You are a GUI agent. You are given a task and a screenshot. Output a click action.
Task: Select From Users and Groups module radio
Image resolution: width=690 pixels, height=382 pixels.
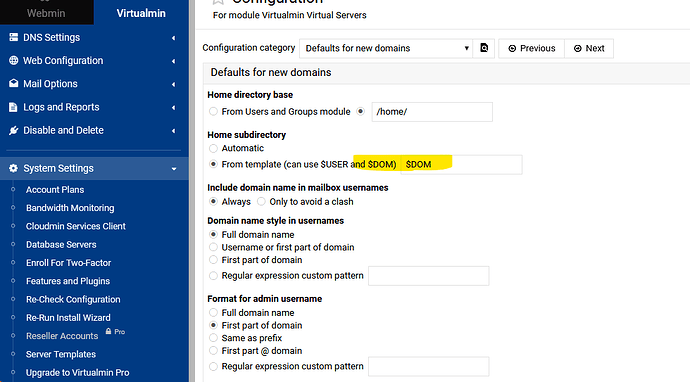[213, 111]
